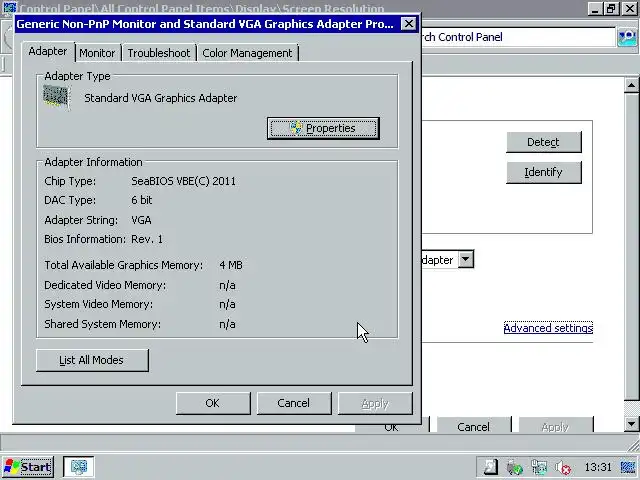Viewport: 640px width, 480px height.
Task: Click the taskbar clock showing 13:31
Action: (x=598, y=467)
